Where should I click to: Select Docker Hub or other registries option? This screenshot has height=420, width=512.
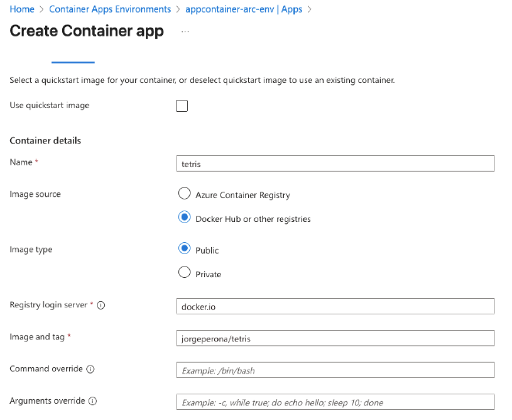coord(185,218)
